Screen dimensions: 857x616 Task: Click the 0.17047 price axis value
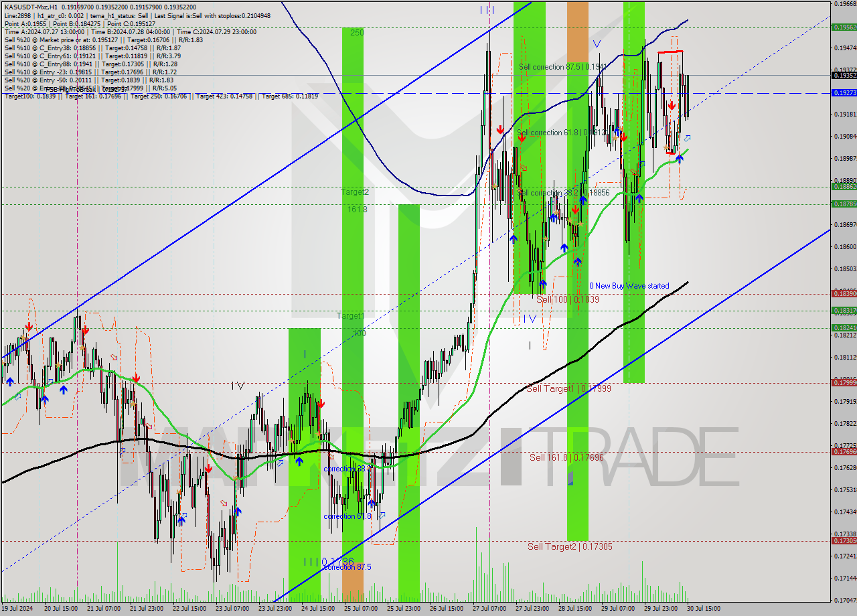tap(845, 600)
